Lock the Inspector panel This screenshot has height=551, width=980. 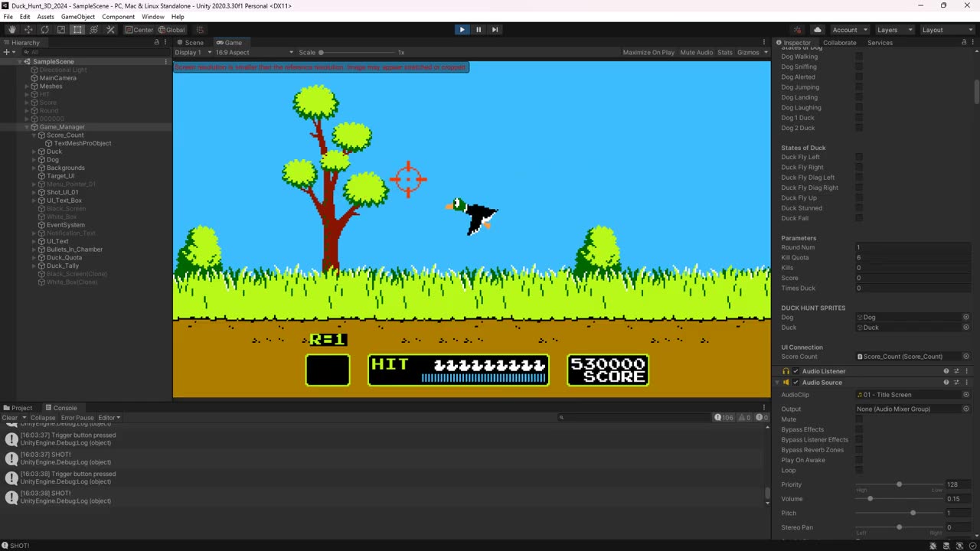(x=965, y=42)
